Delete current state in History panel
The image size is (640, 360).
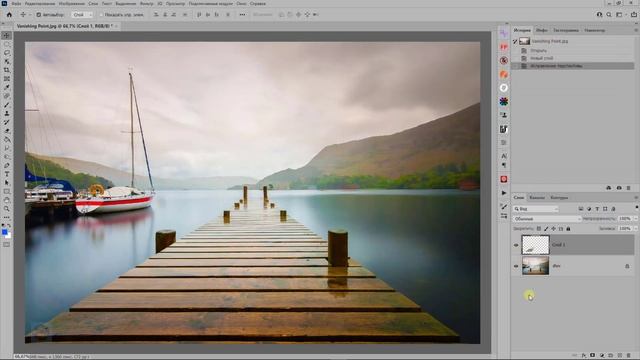click(x=629, y=188)
